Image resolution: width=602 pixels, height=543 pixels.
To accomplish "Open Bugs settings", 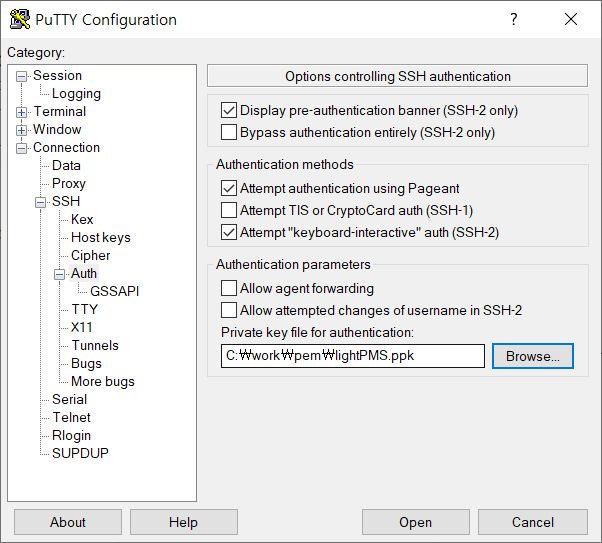I will (x=86, y=363).
